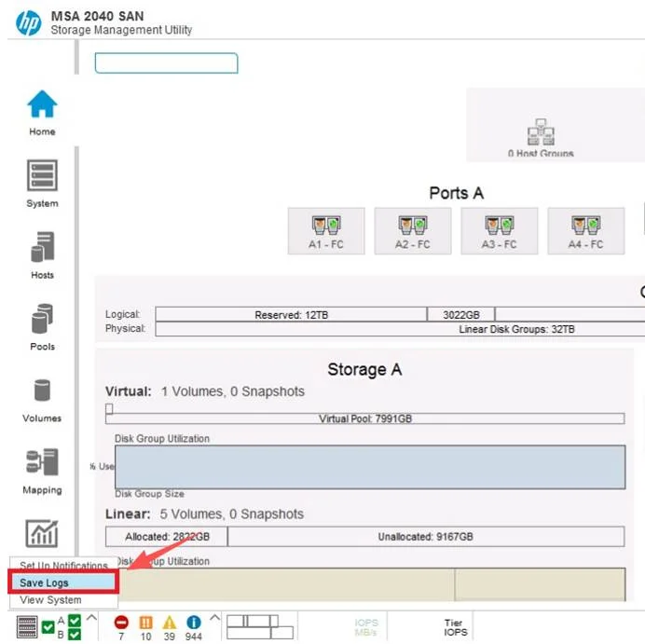Click the virtual Disk Group Utilization chart
This screenshot has width=645, height=644.
click(x=370, y=467)
